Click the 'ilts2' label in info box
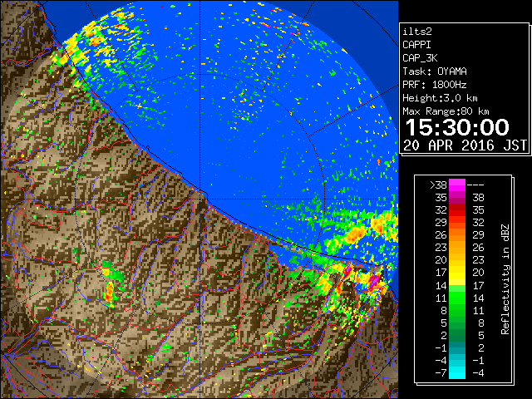Image resolution: width=532 pixels, height=399 pixels. point(417,32)
